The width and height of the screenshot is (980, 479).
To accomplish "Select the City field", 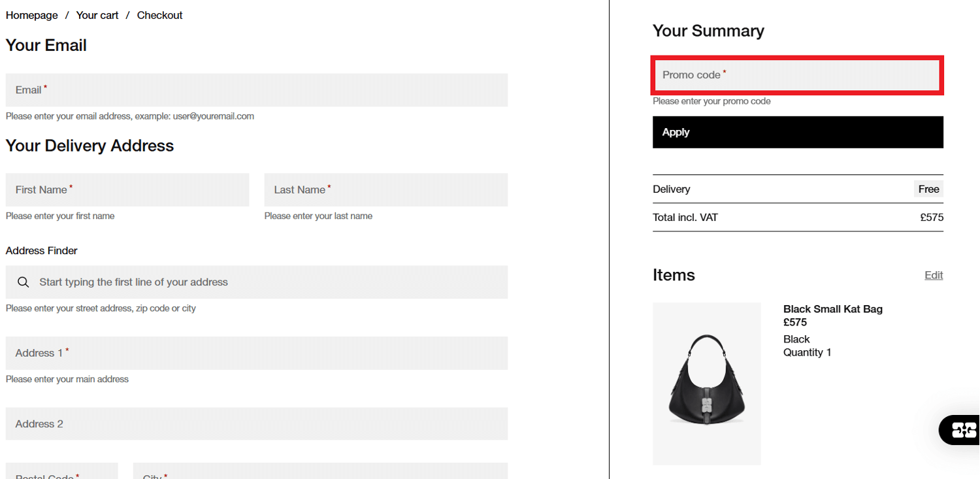I will click(320, 474).
